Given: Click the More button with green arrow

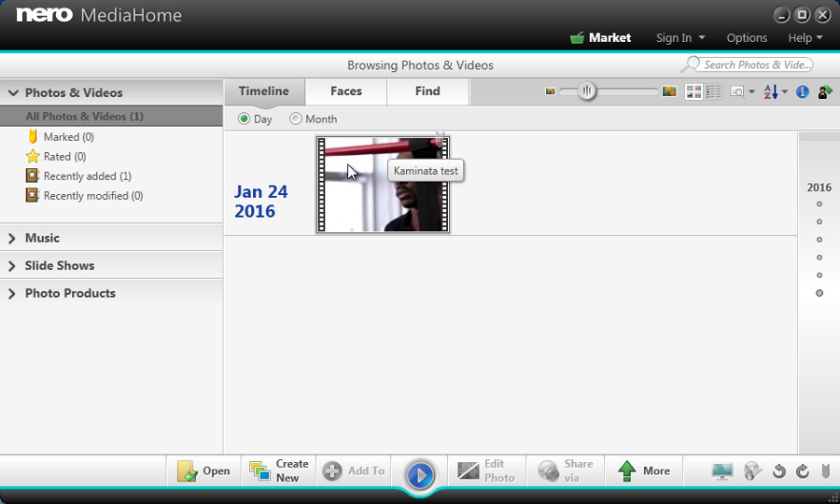Looking at the screenshot, I should click(644, 471).
